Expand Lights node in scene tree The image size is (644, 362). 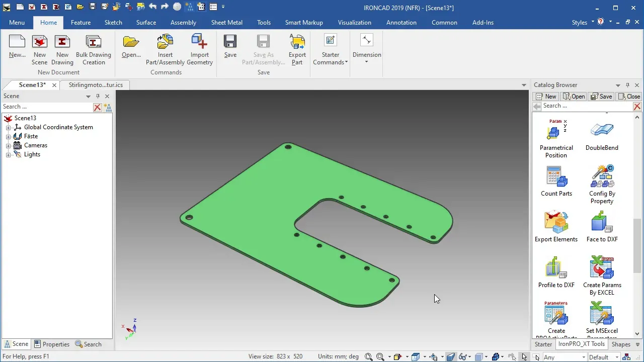click(x=8, y=155)
